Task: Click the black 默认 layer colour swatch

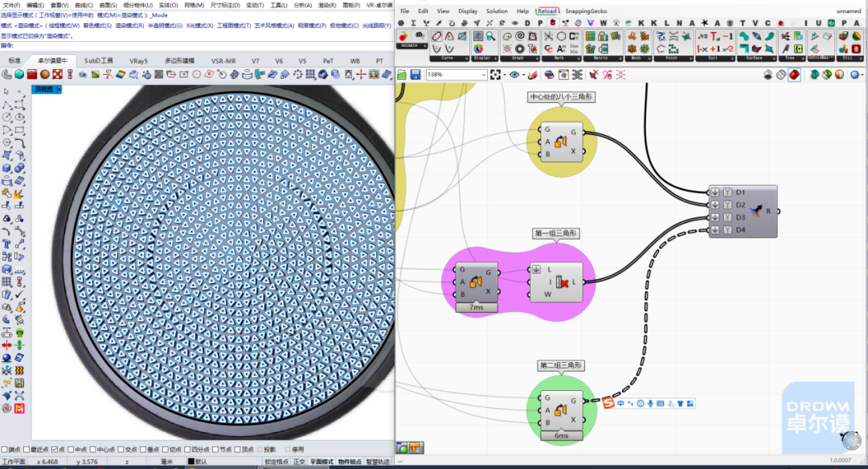Action: tap(191, 461)
